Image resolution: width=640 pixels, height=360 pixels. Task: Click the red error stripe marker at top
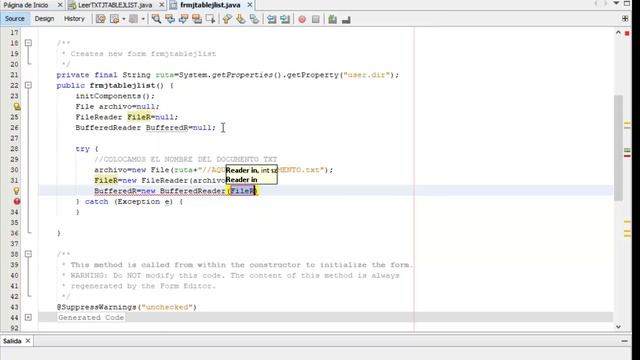click(627, 33)
